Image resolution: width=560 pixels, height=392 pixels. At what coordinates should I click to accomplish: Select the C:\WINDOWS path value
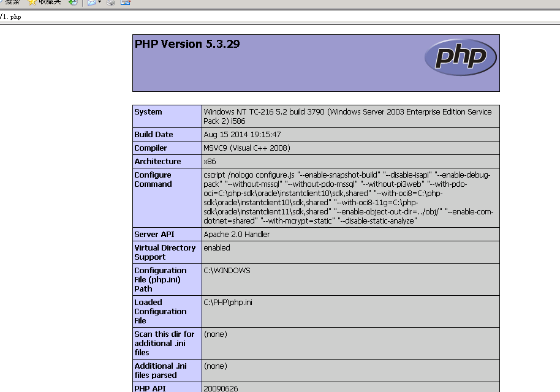click(227, 271)
